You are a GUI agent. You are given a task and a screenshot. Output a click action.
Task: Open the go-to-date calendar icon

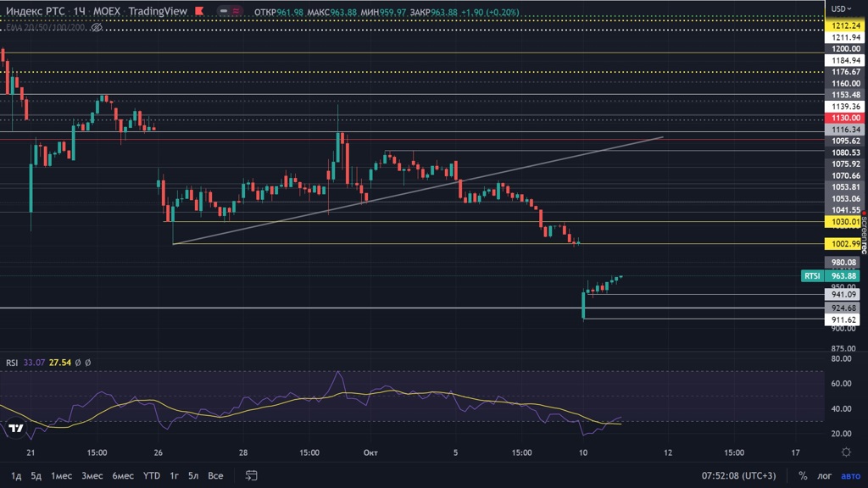(252, 475)
